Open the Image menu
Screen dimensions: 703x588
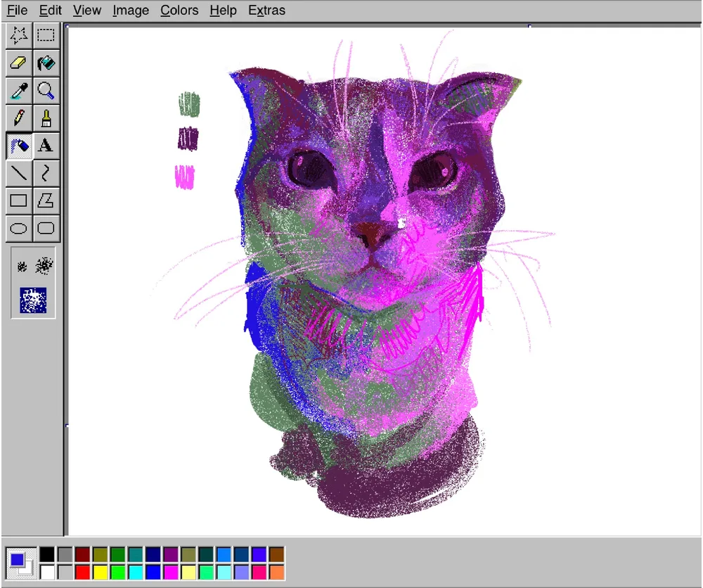pos(131,11)
